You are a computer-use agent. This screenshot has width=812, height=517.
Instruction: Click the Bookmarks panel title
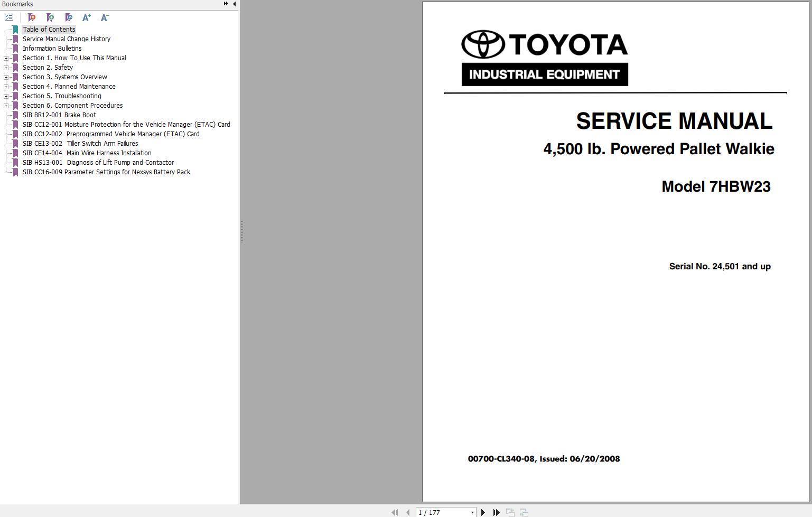click(x=17, y=4)
